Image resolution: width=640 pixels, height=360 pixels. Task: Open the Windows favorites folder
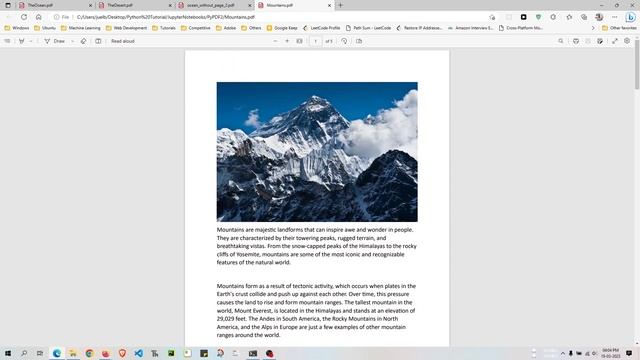tap(17, 28)
